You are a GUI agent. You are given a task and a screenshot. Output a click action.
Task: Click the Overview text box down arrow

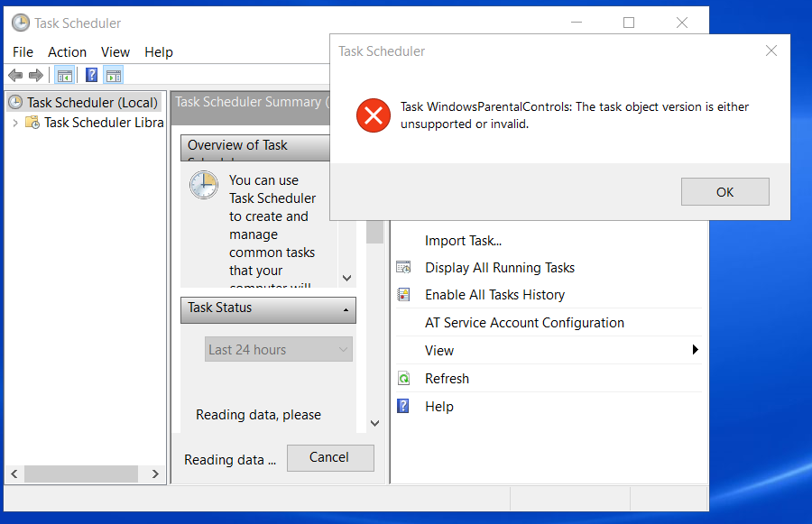pyautogui.click(x=347, y=278)
